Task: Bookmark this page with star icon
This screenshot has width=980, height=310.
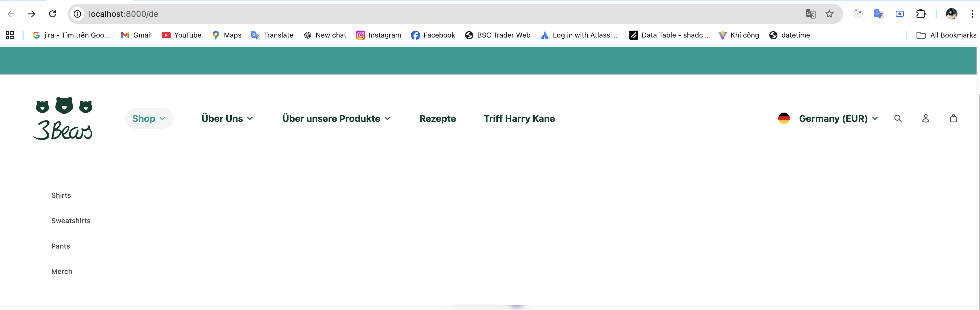Action: pos(829,14)
